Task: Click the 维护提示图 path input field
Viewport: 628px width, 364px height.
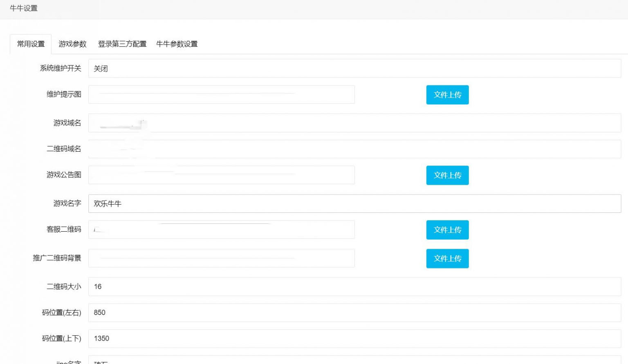Action: tap(221, 95)
